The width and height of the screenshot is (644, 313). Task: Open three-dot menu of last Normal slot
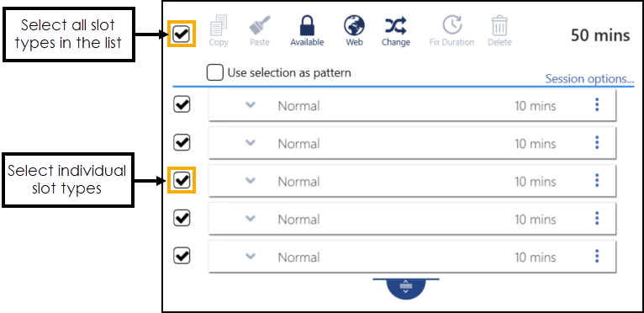[597, 257]
